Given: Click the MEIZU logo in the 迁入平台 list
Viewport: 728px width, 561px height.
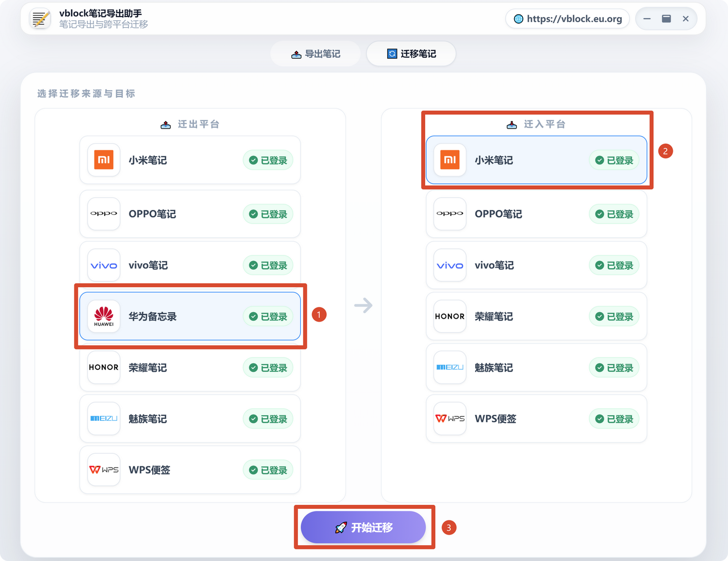Looking at the screenshot, I should (x=450, y=367).
